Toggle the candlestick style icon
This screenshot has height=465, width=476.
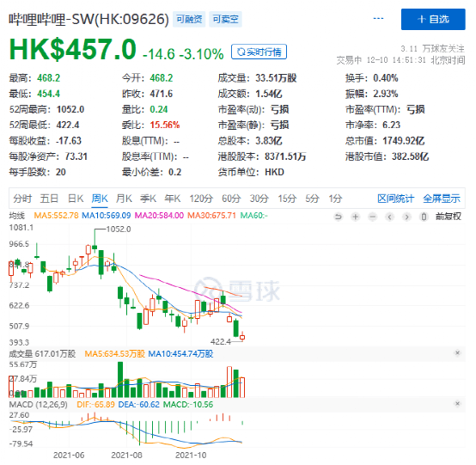[x=424, y=217]
